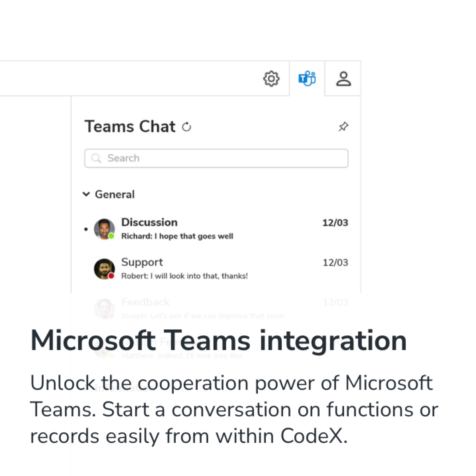Open the settings gear icon
This screenshot has width=476, height=476.
tap(271, 79)
